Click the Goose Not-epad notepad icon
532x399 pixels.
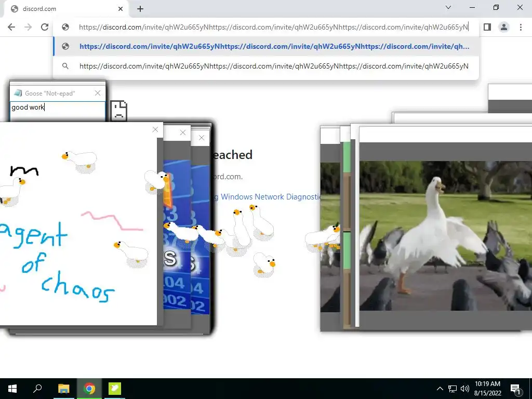coord(18,93)
